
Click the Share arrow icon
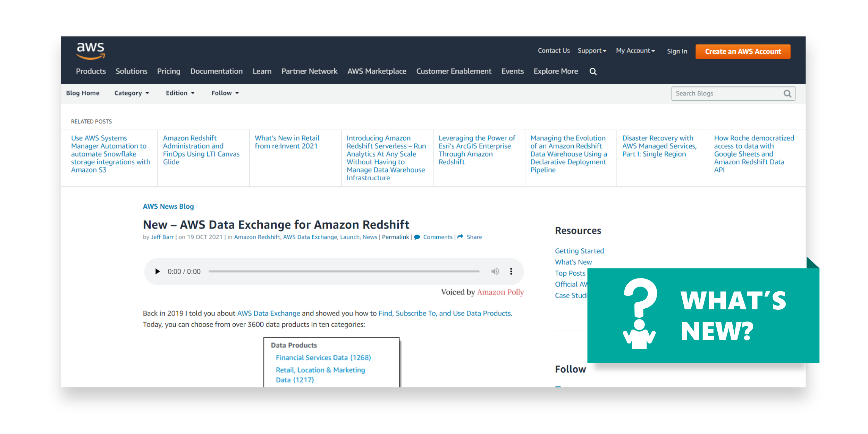click(x=461, y=237)
